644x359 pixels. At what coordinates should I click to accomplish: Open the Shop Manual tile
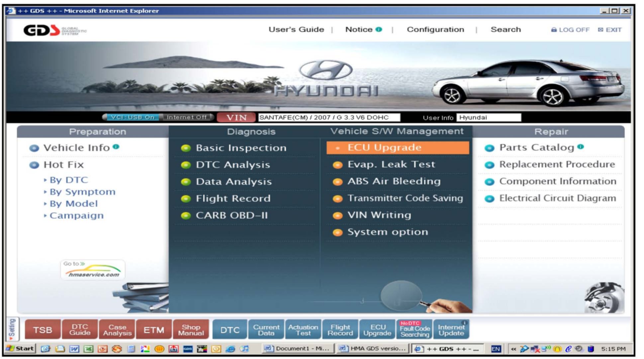click(x=191, y=330)
